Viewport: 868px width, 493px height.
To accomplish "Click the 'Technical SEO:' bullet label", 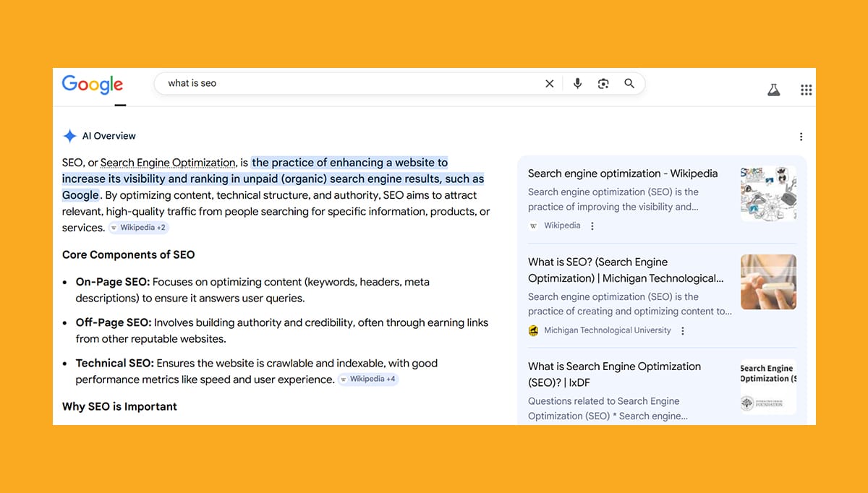I will point(114,363).
